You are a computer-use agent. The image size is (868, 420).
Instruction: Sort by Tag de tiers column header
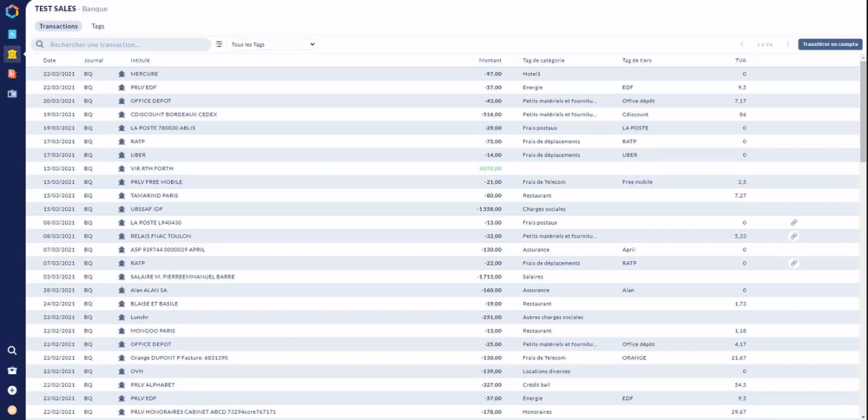tap(636, 61)
